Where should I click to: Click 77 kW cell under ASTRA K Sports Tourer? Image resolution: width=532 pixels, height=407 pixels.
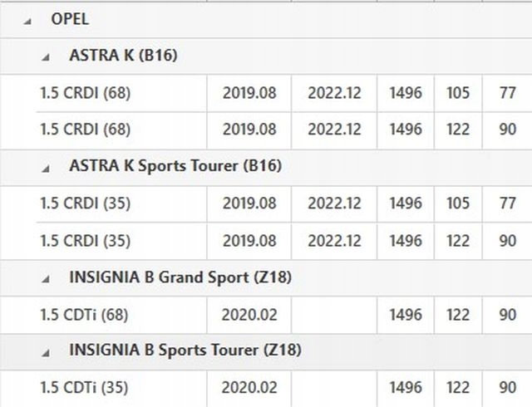tap(507, 203)
